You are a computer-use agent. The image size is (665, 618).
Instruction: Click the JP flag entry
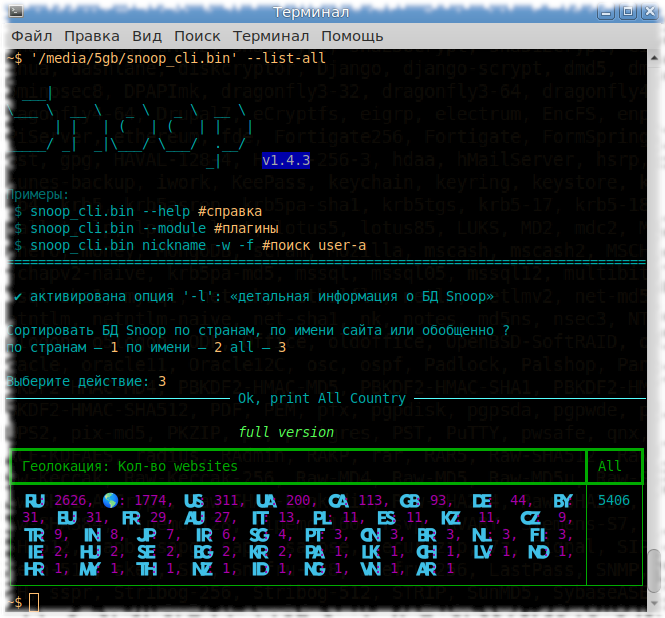click(x=147, y=535)
